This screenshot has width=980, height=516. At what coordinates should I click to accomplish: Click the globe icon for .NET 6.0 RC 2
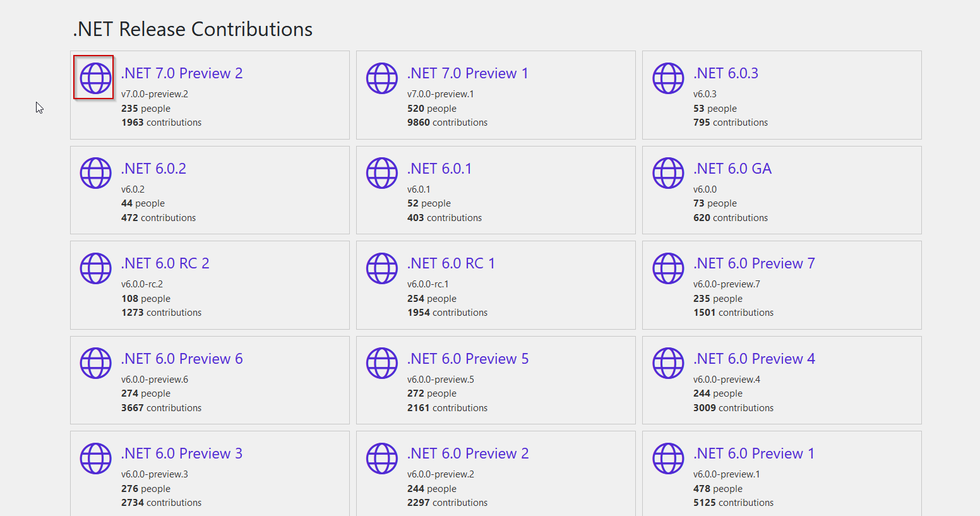[x=95, y=268]
